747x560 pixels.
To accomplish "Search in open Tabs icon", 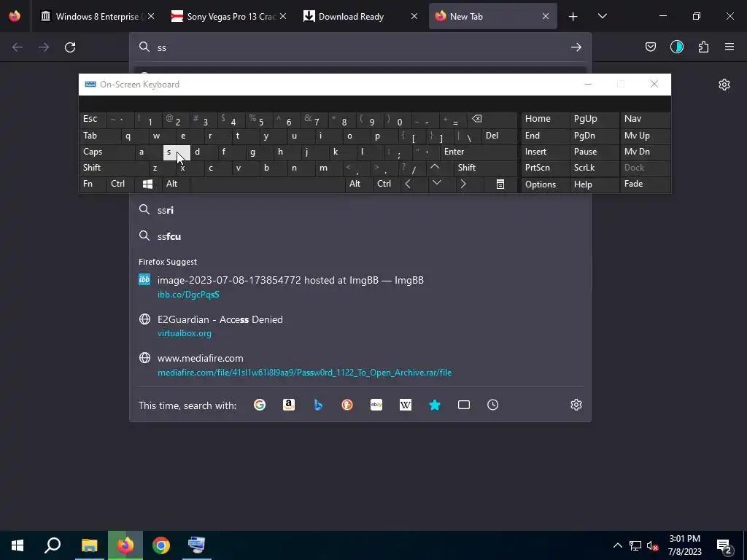I will point(463,405).
